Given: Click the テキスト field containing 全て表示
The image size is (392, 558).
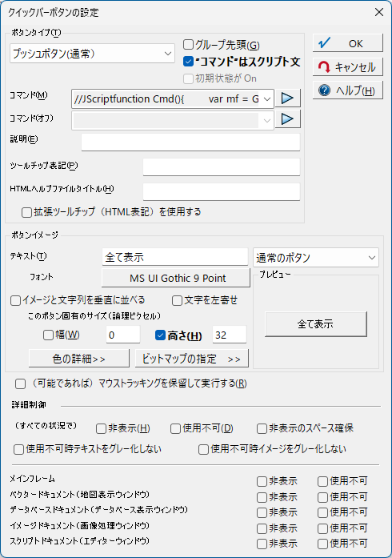Looking at the screenshot, I should click(175, 257).
